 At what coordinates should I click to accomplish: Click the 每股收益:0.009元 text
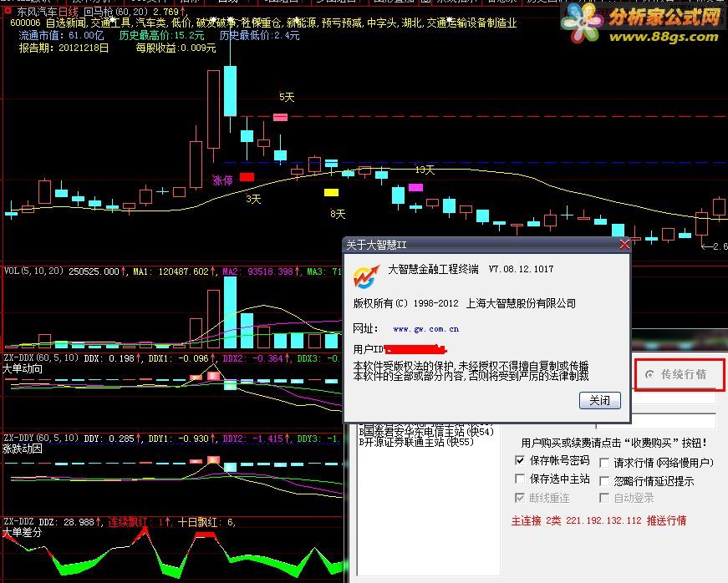(x=176, y=48)
